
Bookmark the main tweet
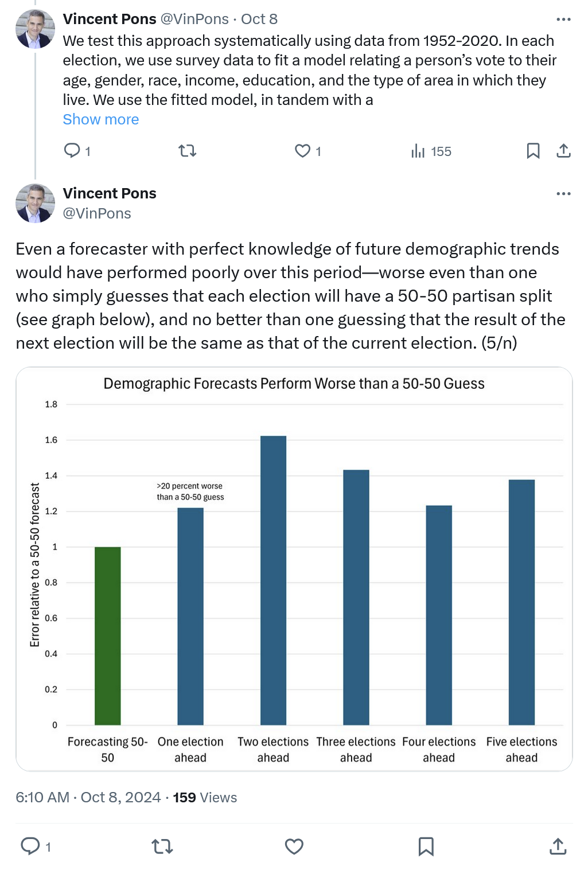pyautogui.click(x=426, y=846)
